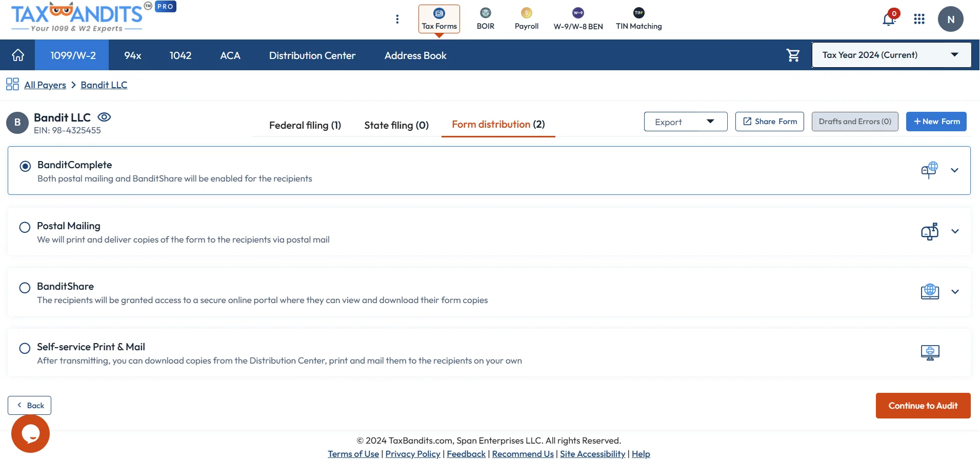Switch to W-9/W-8 BEN product
This screenshot has height=460, width=980.
tap(578, 19)
